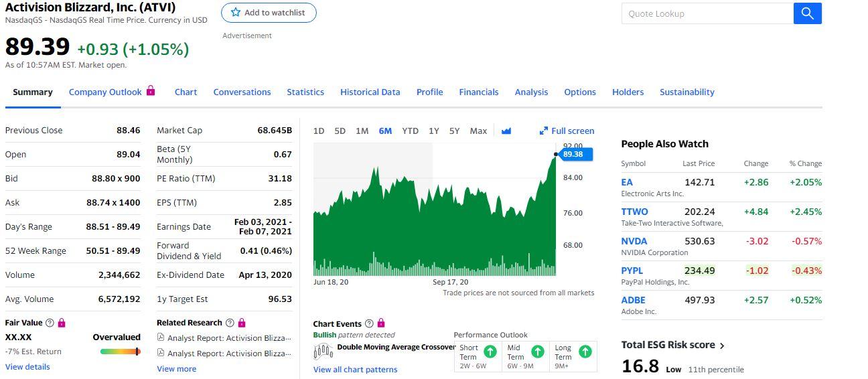Open the Historical Data tab
868x379 pixels.
(x=370, y=92)
